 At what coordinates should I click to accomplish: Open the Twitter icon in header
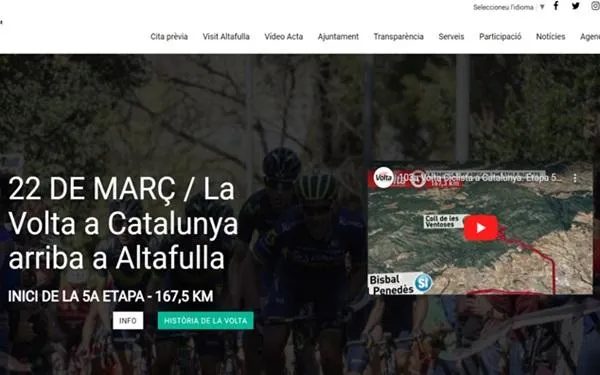click(x=576, y=6)
